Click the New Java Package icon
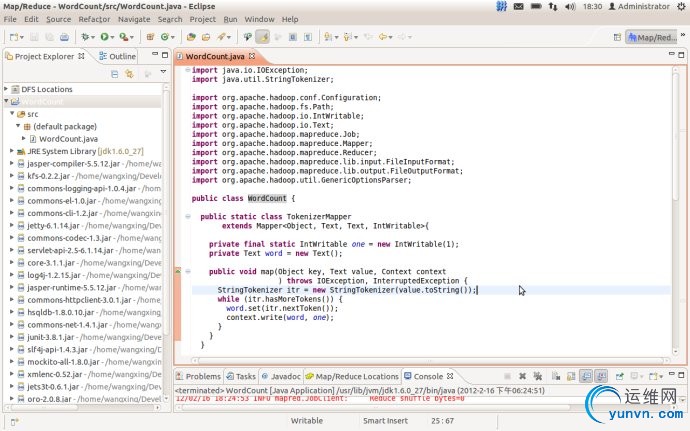This screenshot has width=690, height=431. (150, 37)
